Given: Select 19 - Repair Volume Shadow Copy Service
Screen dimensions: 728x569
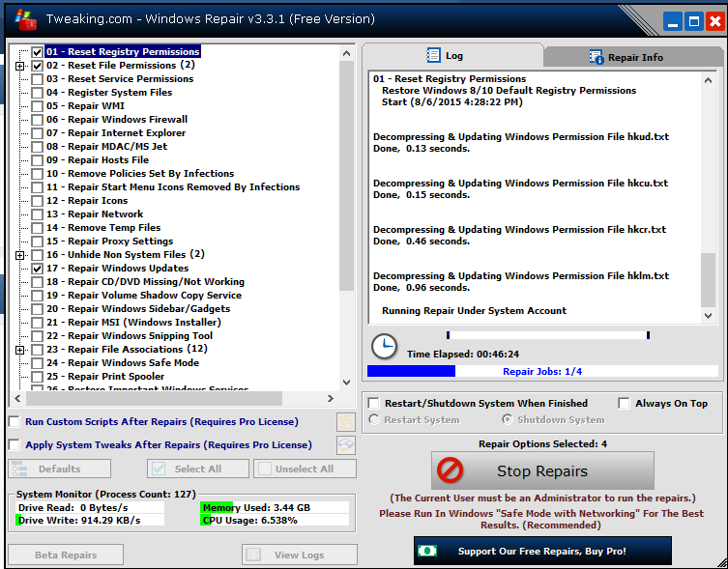Looking at the screenshot, I should (x=144, y=296).
